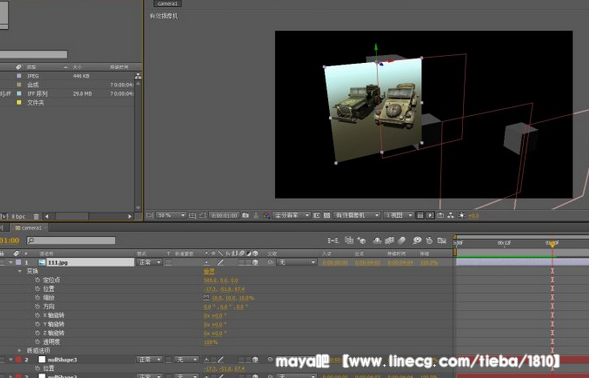Select the IFF 序列 item in project panel
589x378 pixels.
(38, 94)
